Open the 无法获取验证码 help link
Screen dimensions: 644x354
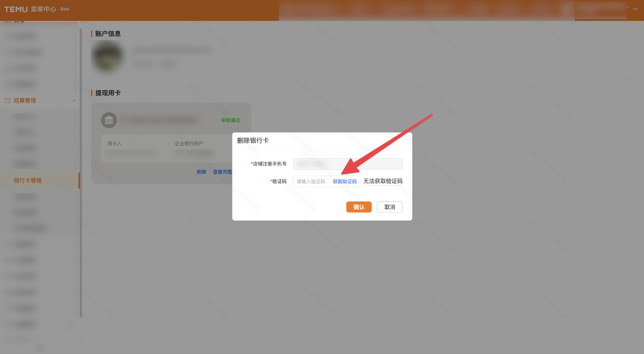[383, 181]
